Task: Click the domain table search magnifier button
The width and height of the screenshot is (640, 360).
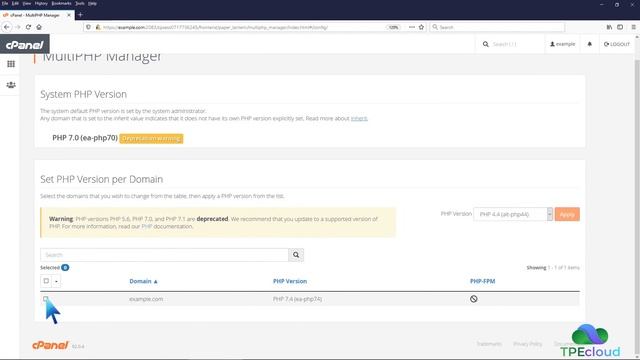Action: click(x=296, y=255)
